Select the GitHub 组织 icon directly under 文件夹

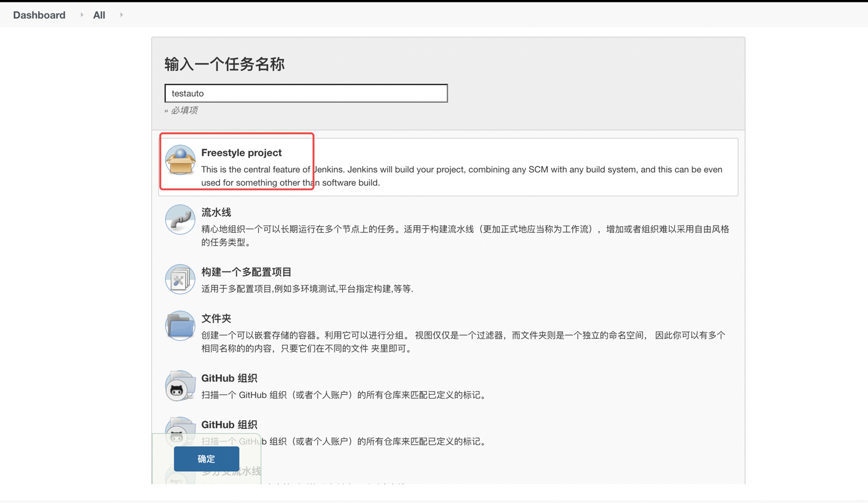(180, 386)
